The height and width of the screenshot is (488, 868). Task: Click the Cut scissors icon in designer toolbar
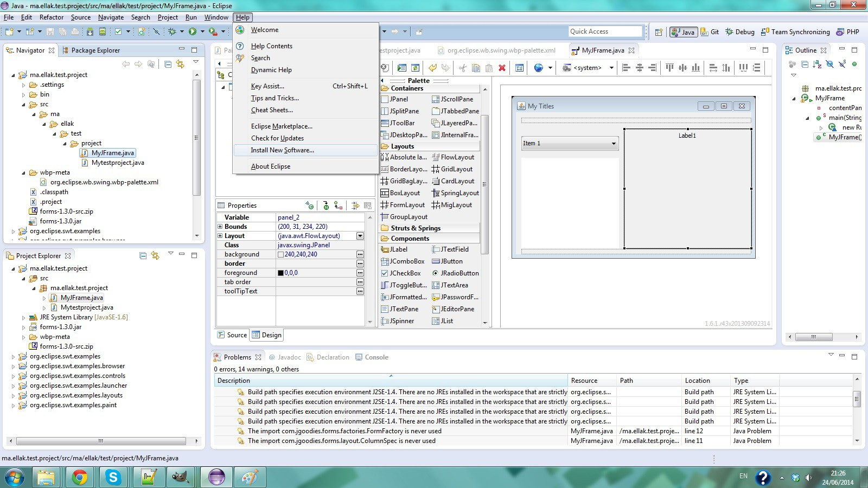click(x=463, y=68)
